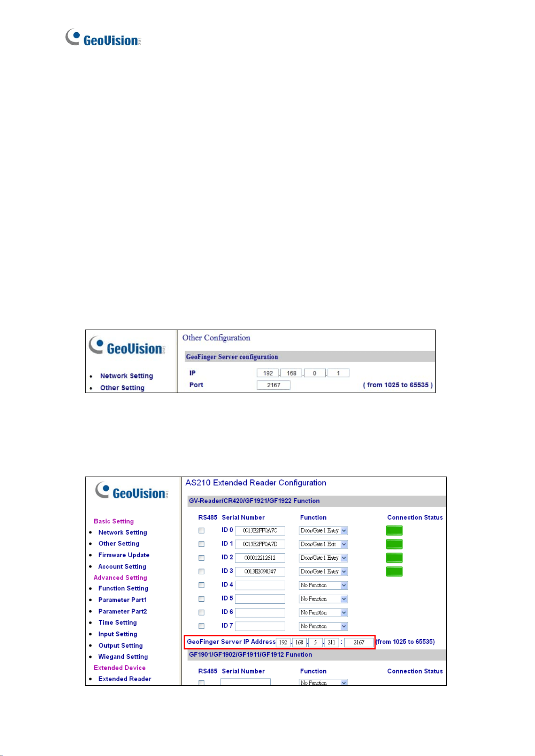This screenshot has width=535, height=756.
Task: Open the Firmware Update link
Action: 124,555
